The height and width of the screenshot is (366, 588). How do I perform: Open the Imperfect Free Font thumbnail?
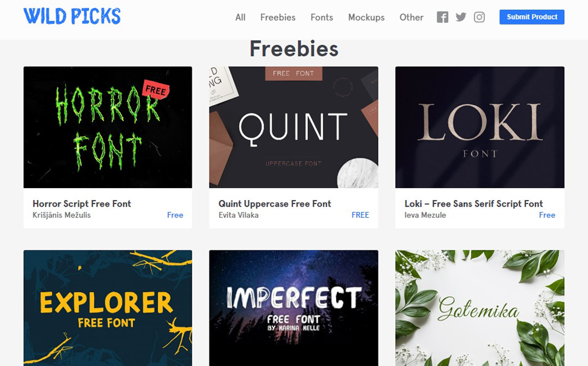pos(294,308)
